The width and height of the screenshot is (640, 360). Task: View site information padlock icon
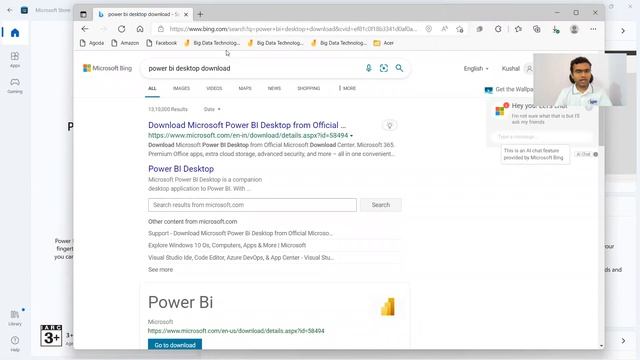(161, 29)
